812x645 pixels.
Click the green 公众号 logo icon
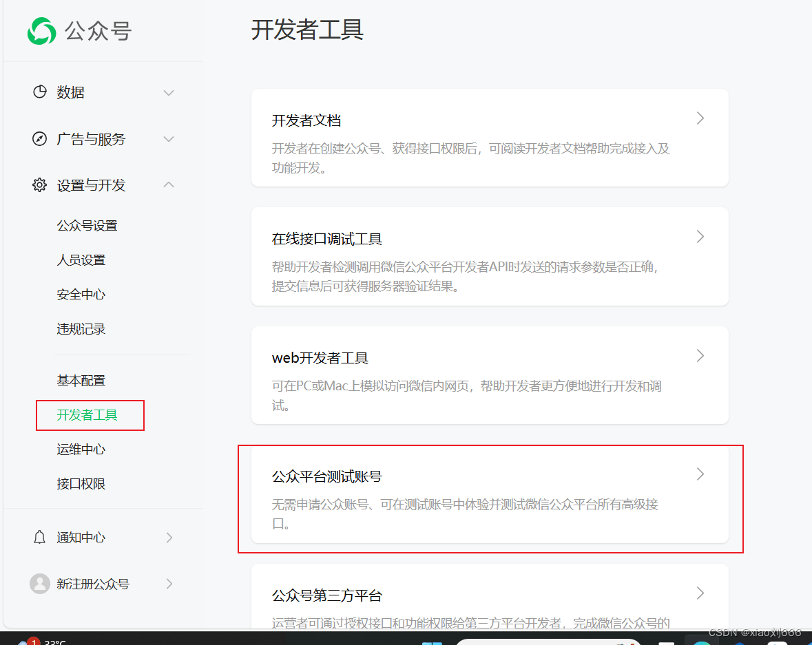42,31
